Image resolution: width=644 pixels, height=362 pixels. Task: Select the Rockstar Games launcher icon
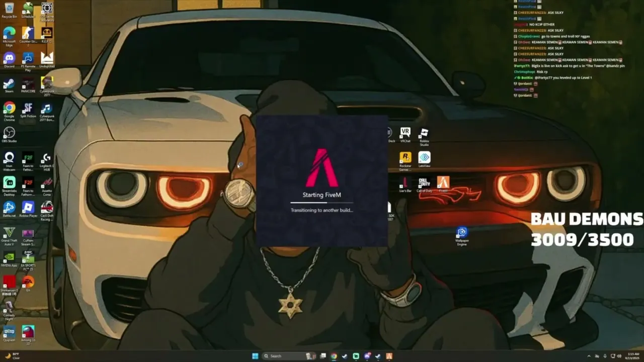coord(405,161)
